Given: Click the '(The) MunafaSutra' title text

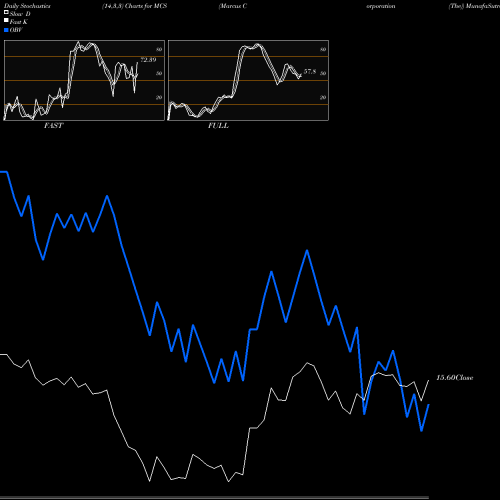Looking at the screenshot, I should tap(474, 6).
